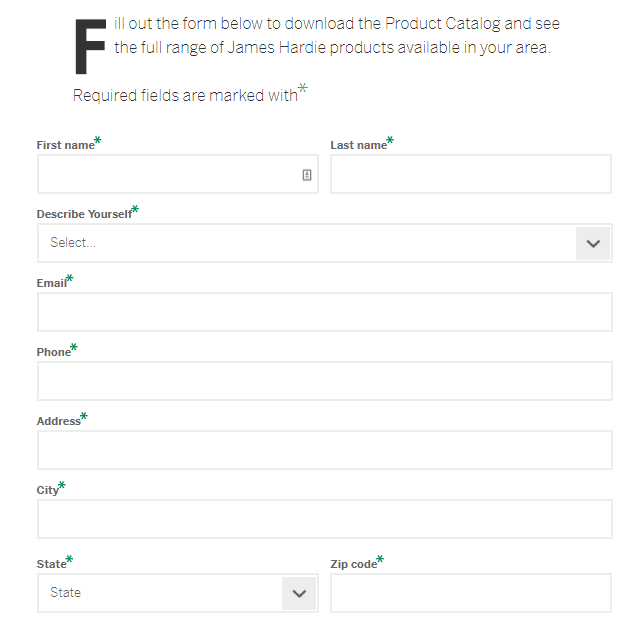Select the Zip code input box
Viewport: 636px width, 636px height.
(x=470, y=593)
